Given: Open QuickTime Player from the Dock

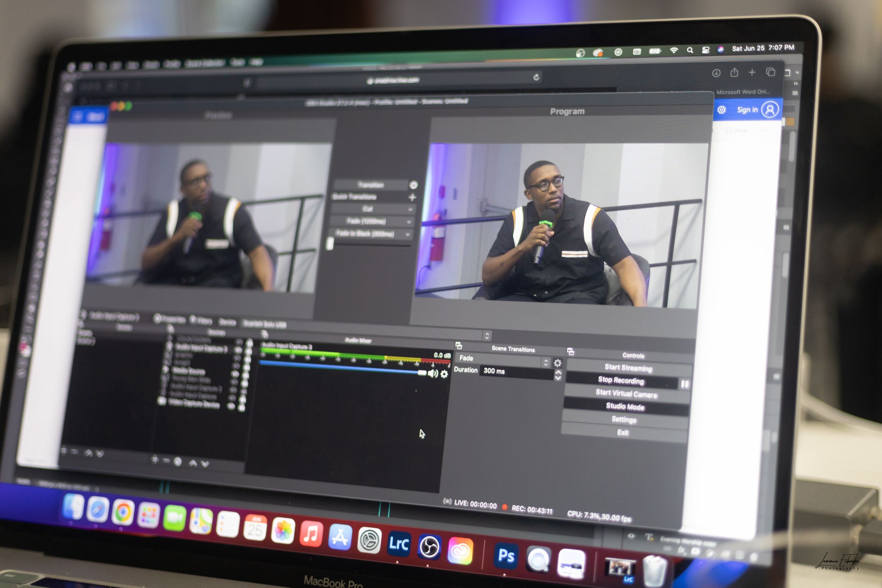Looking at the screenshot, I should [538, 559].
